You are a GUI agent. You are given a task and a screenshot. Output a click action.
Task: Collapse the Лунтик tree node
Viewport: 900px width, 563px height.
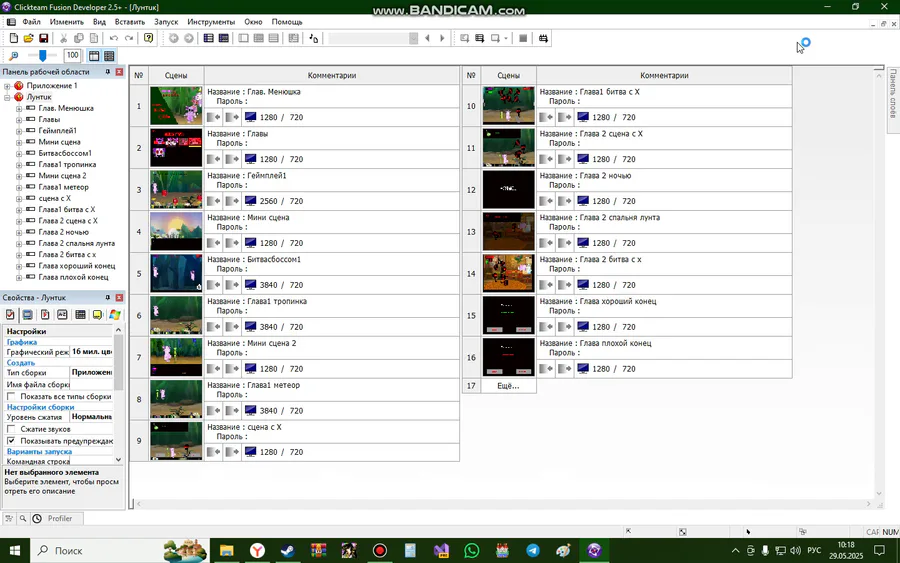(x=7, y=98)
